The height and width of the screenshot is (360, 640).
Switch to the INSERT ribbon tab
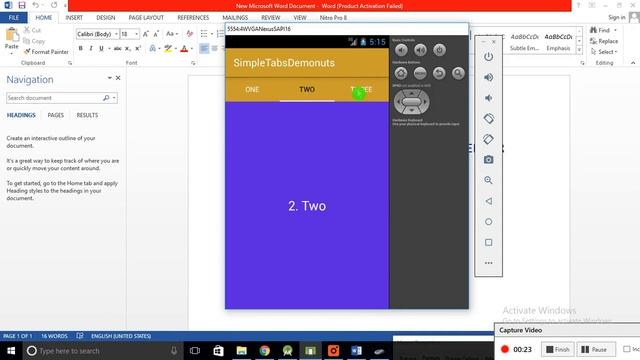tap(74, 18)
